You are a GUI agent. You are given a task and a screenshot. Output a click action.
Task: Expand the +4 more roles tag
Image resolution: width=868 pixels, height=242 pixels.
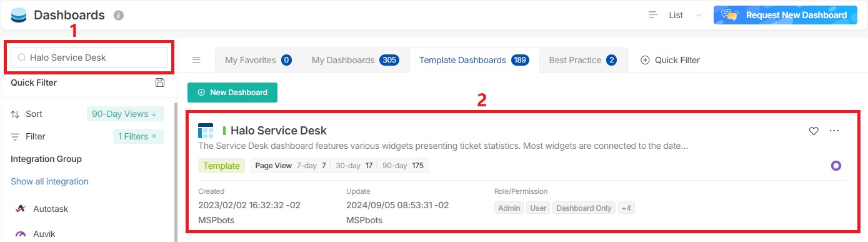626,208
